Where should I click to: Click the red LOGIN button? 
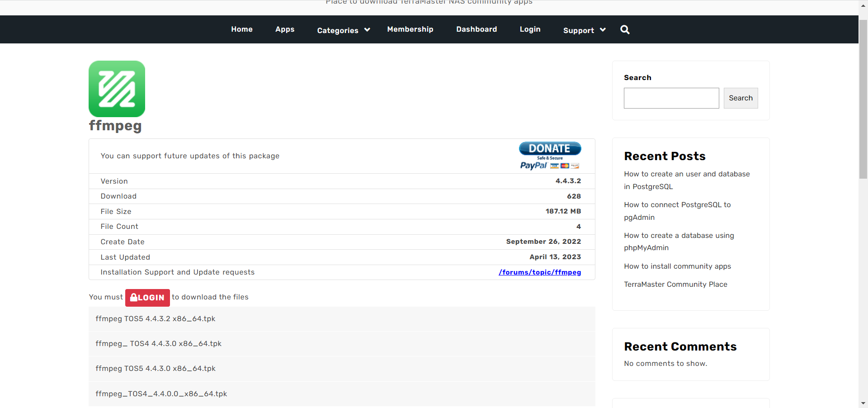point(147,298)
